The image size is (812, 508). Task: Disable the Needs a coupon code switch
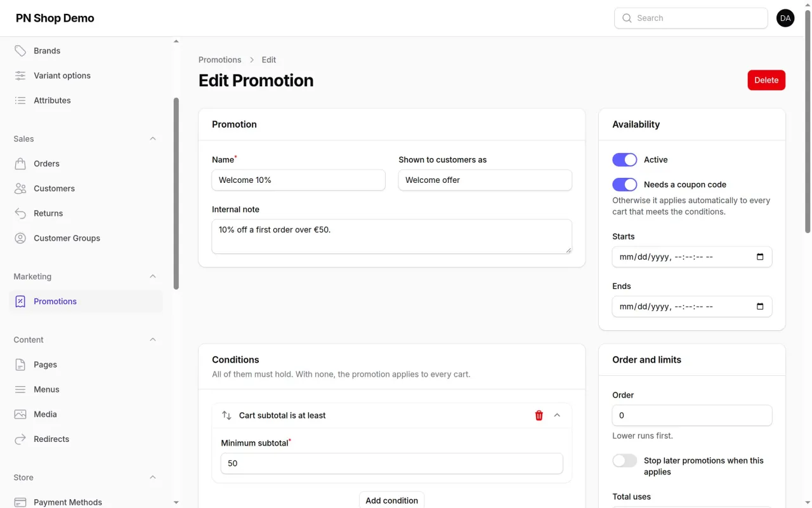(x=625, y=184)
